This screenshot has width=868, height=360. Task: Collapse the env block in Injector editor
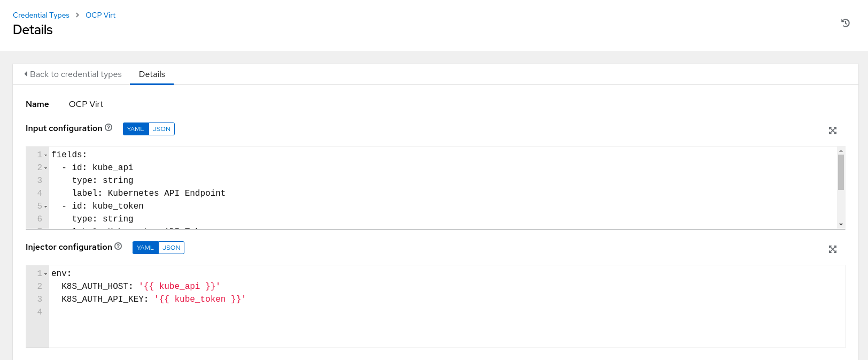coord(46,274)
